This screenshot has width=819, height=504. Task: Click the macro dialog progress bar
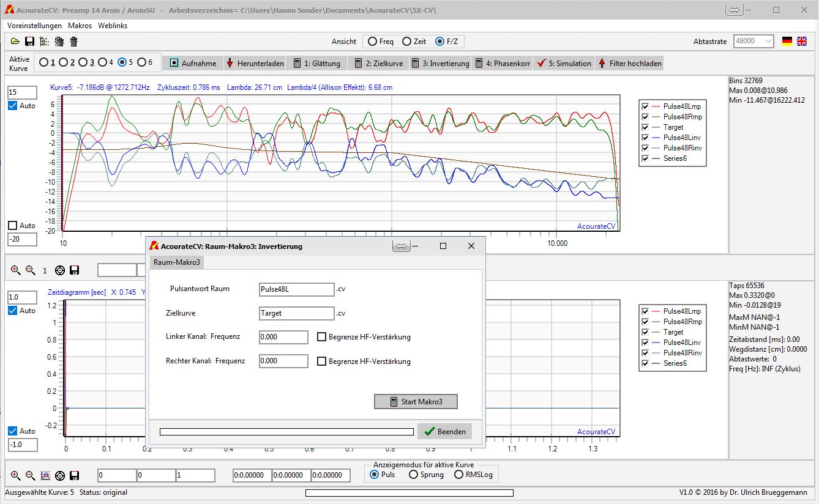pyautogui.click(x=286, y=432)
